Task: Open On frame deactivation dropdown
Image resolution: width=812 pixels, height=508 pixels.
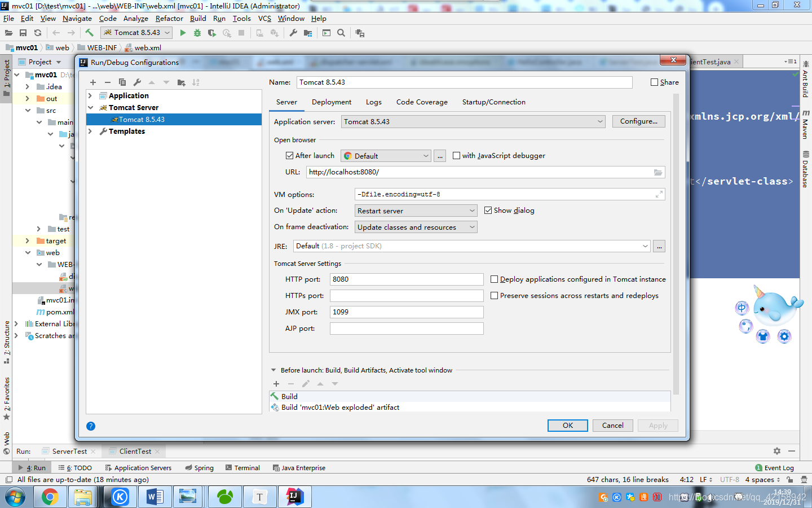Action: coord(416,227)
